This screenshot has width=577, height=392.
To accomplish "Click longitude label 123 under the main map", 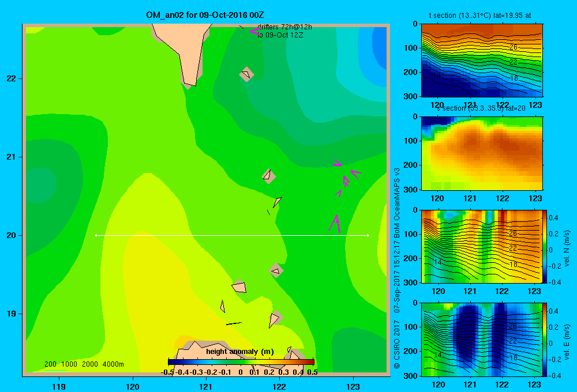I will (x=353, y=386).
